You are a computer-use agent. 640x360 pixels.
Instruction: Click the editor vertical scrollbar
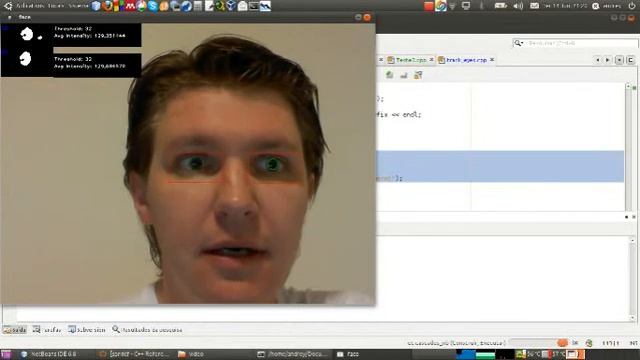point(628,147)
